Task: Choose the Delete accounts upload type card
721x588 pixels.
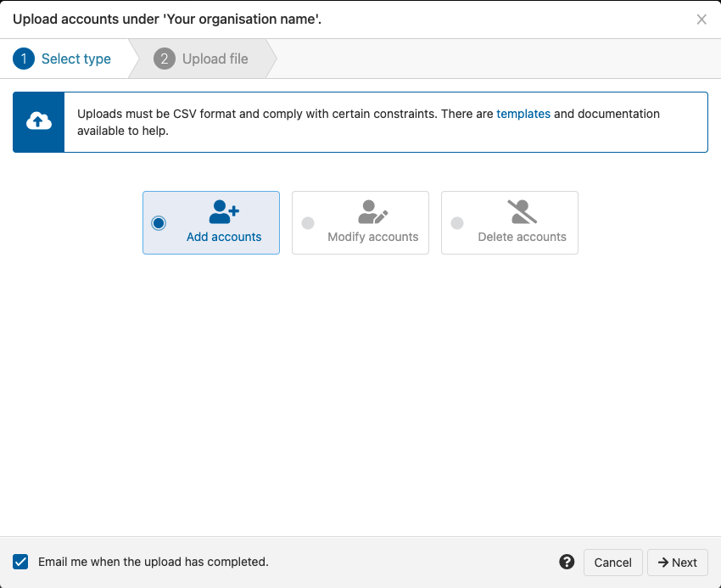Action: (509, 222)
